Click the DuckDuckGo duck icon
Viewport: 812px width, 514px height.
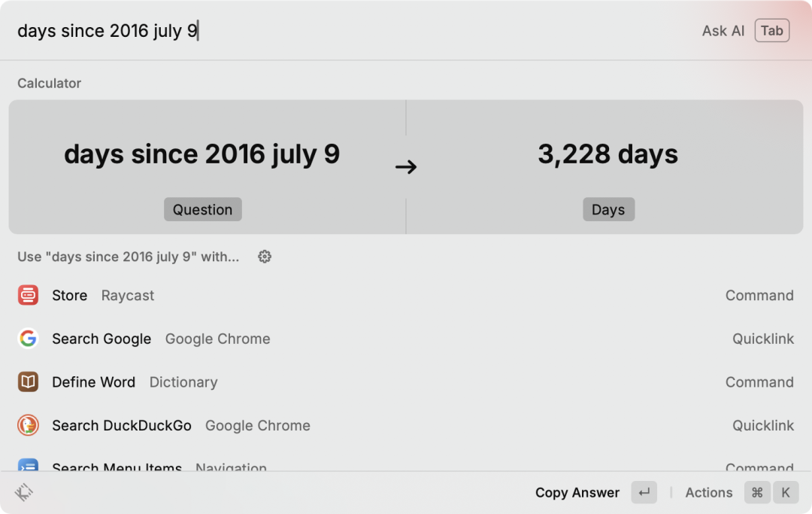tap(28, 425)
